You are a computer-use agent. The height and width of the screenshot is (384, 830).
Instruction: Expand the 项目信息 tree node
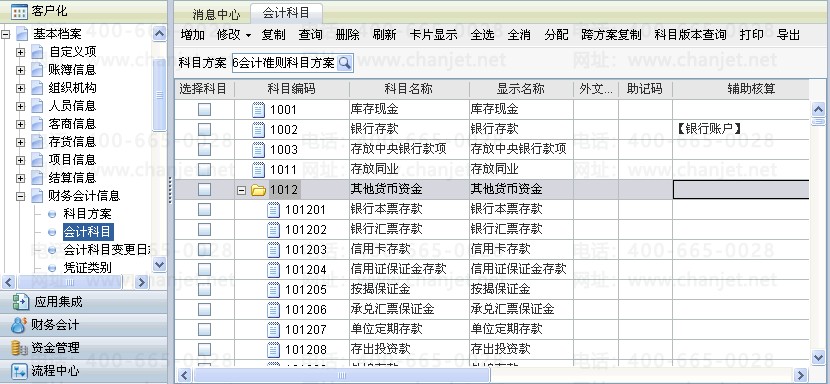pos(20,160)
